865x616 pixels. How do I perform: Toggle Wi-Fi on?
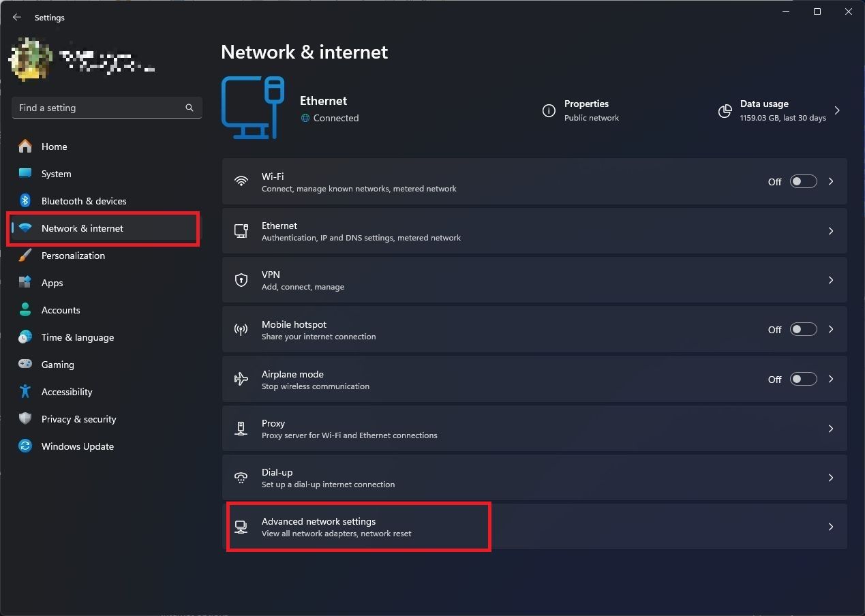point(803,181)
